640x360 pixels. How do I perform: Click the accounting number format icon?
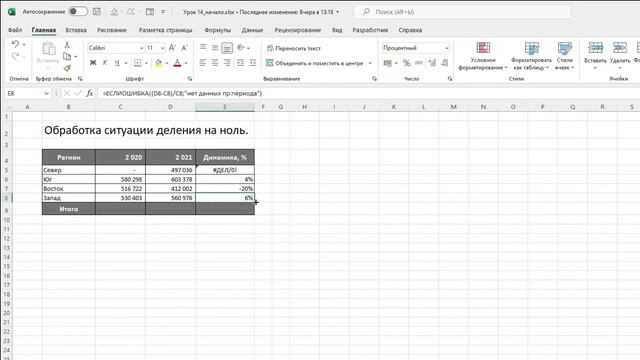pyautogui.click(x=387, y=63)
